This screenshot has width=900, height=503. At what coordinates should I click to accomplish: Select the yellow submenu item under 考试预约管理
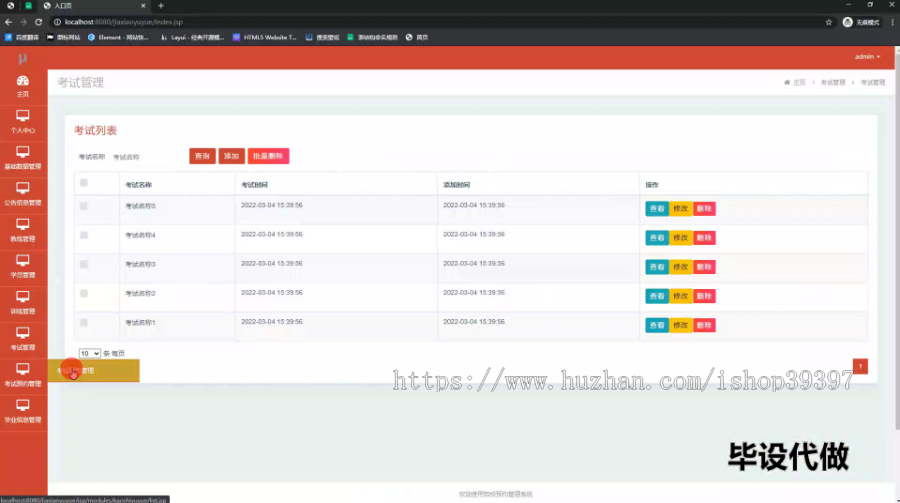pyautogui.click(x=94, y=370)
